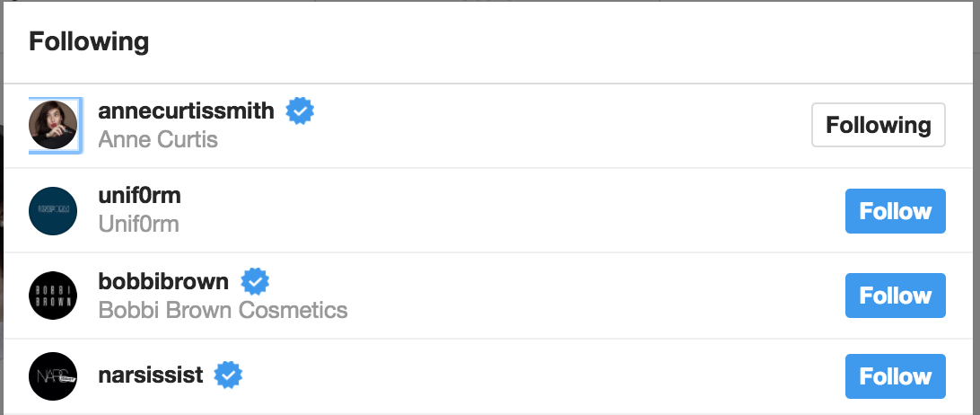Click Unif0rm profile avatar
Screen dimensions: 980x415
point(53,211)
